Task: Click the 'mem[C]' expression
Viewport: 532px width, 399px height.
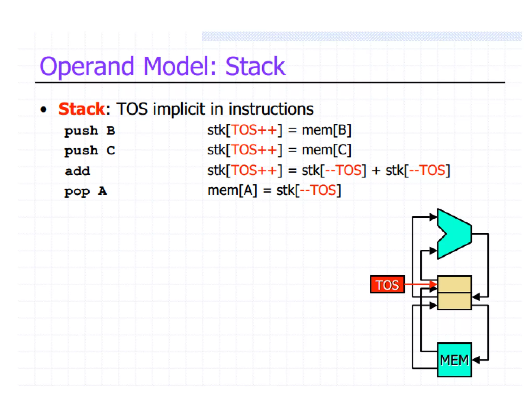Action: tap(326, 150)
